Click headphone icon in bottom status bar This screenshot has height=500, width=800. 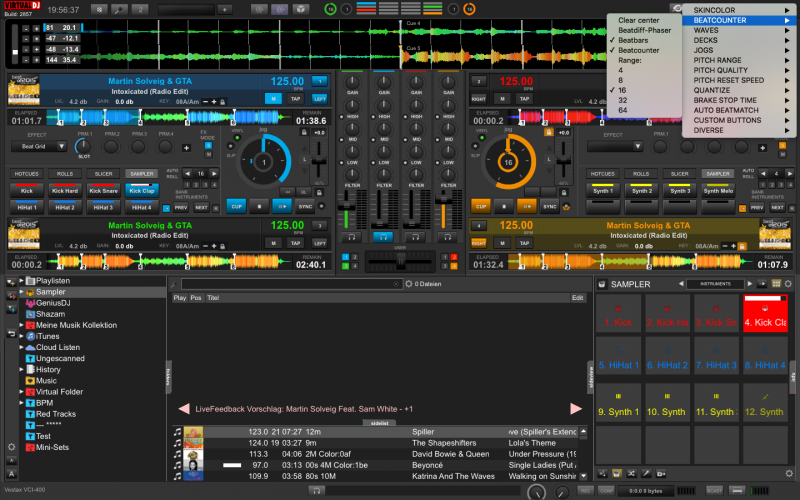[316, 490]
